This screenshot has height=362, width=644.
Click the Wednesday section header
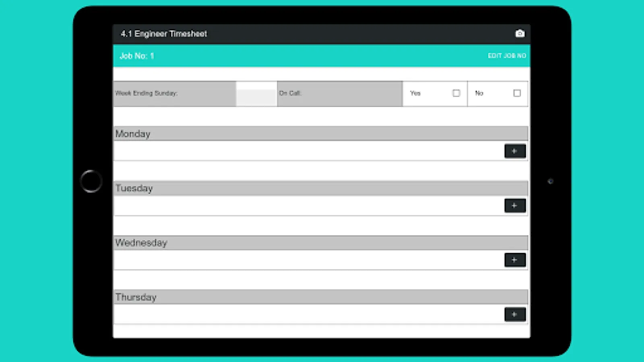coord(321,243)
